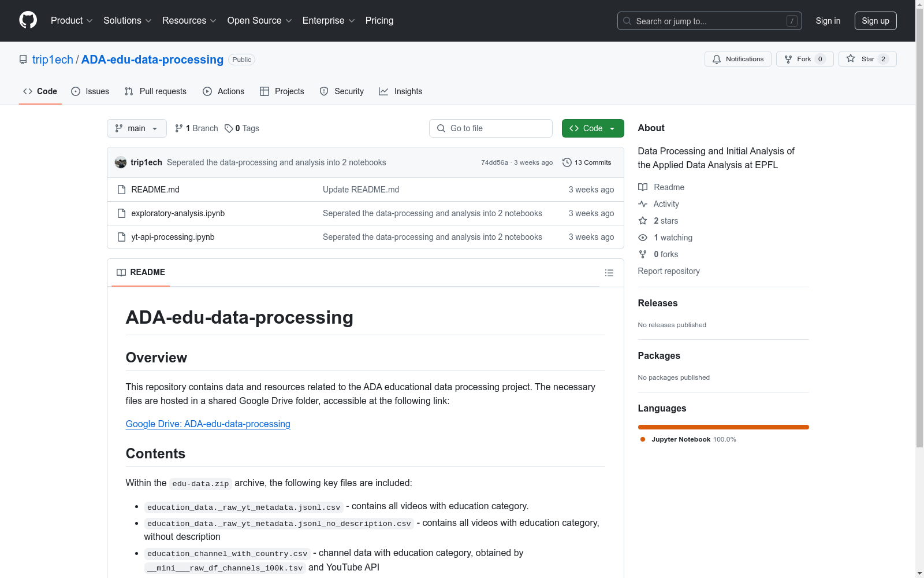Switch to the Actions tab

(x=223, y=91)
